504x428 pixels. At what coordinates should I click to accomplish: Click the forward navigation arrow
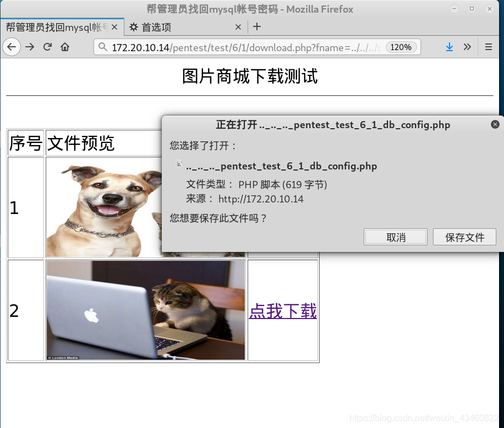tap(30, 47)
